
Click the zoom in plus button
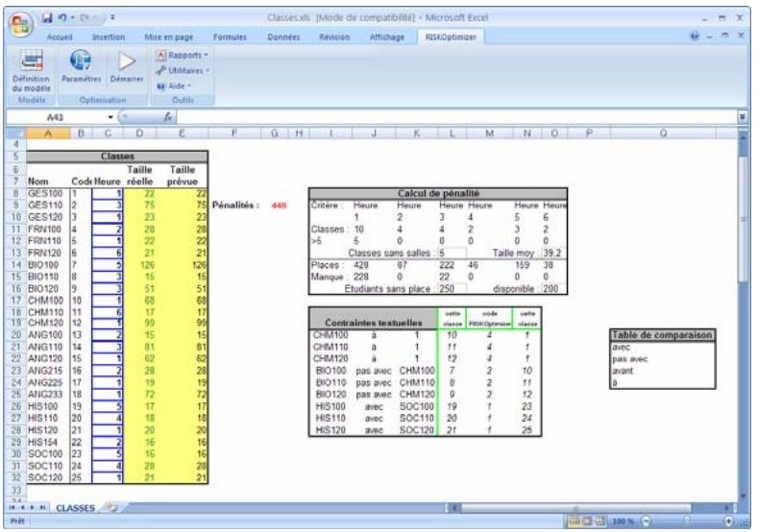729,520
